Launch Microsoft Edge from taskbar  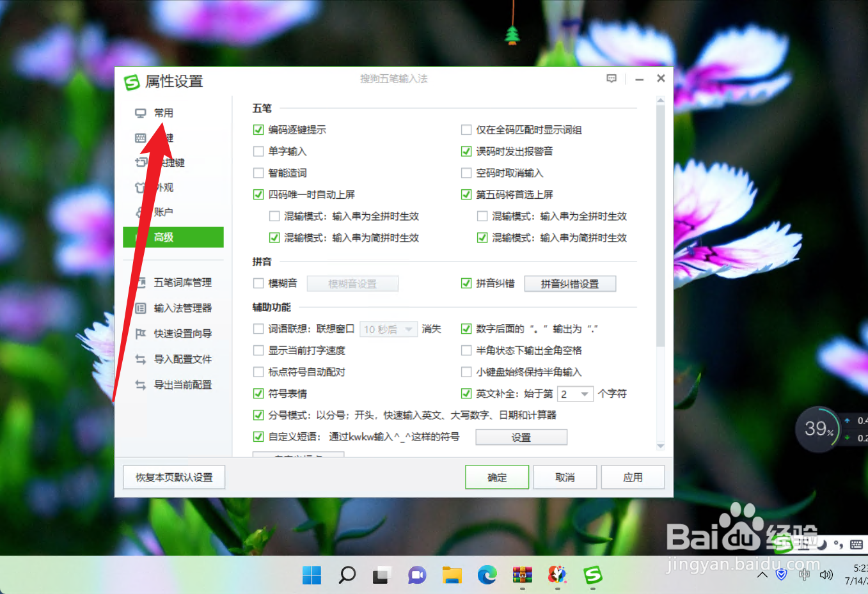487,575
